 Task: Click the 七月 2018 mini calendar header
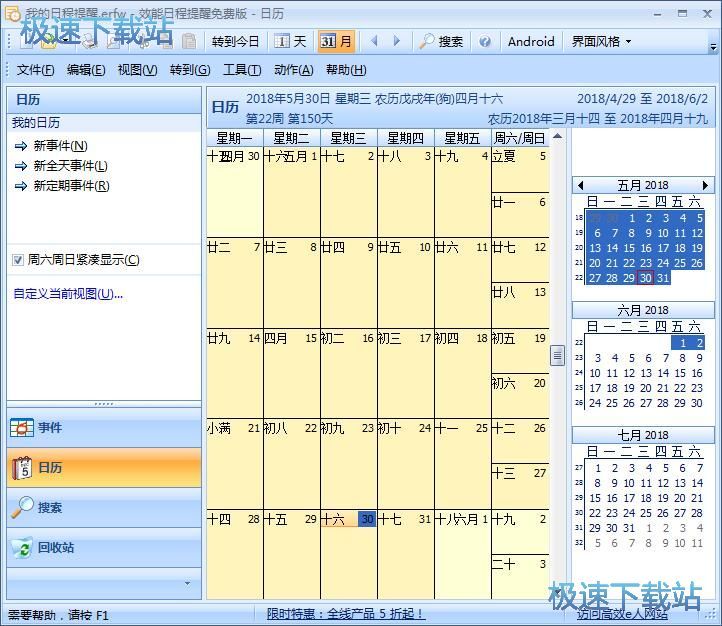pyautogui.click(x=643, y=435)
